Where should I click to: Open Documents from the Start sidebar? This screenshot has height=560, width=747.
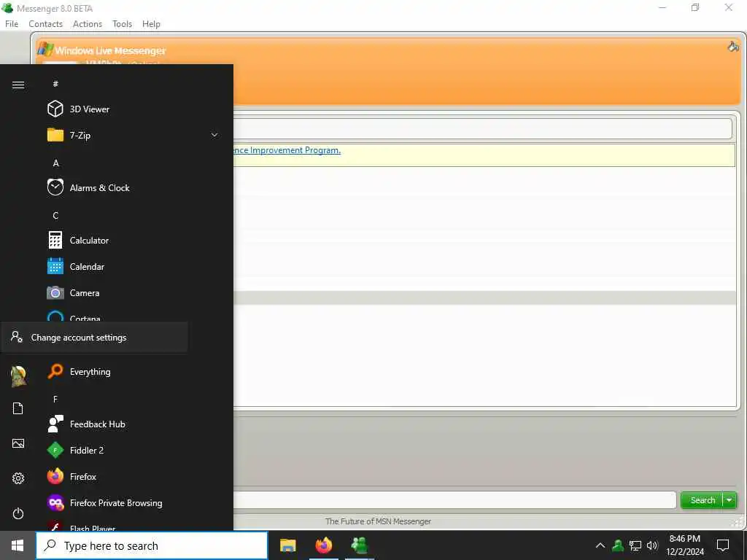(x=18, y=408)
